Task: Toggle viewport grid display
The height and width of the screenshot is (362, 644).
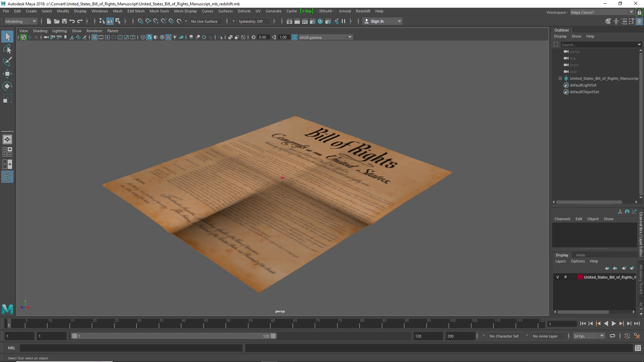Action: point(95,37)
